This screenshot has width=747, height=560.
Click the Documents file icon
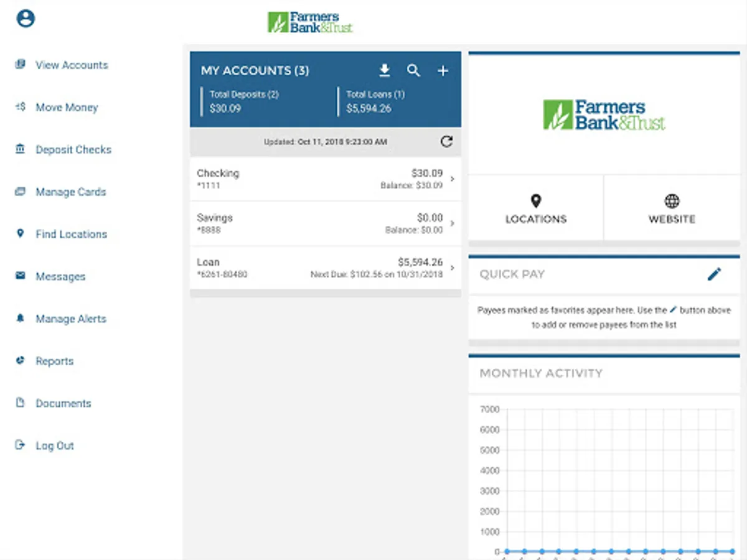[x=21, y=403]
